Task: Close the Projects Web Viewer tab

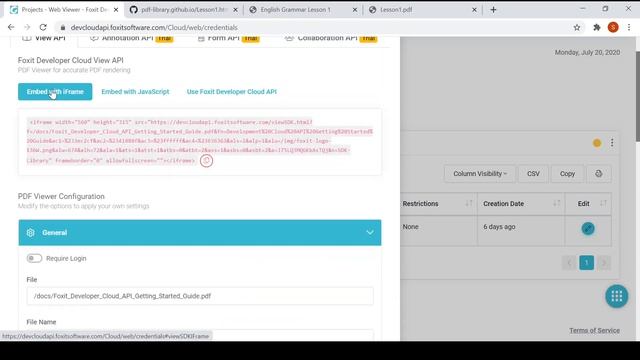Action: (116, 10)
